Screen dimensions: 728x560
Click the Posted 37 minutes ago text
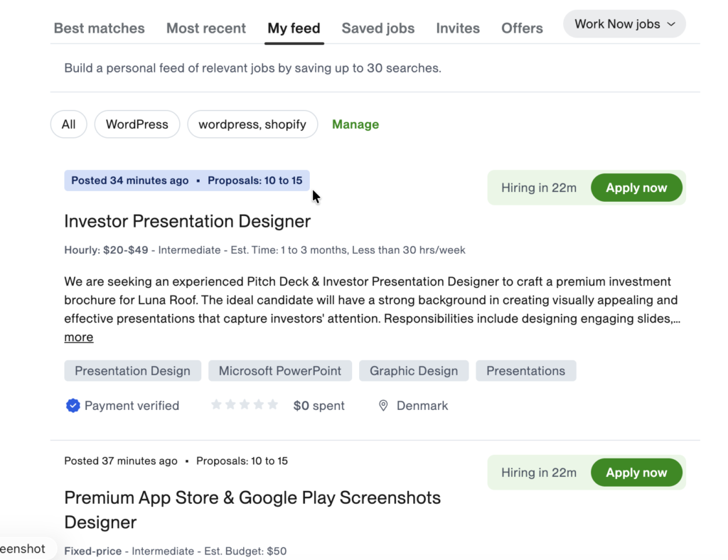point(121,461)
